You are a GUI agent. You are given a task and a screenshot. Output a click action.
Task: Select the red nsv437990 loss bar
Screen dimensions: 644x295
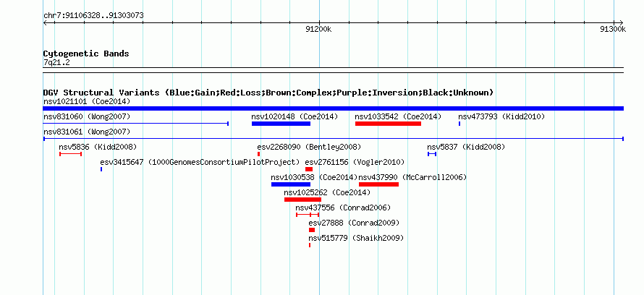pos(378,184)
